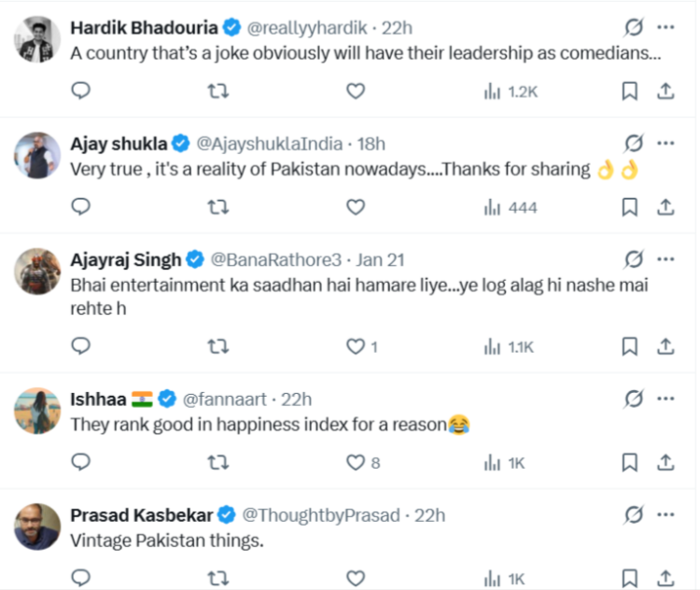This screenshot has width=700, height=590.
Task: Open more options menu on Ishhaa's tweet
Action: point(665,399)
